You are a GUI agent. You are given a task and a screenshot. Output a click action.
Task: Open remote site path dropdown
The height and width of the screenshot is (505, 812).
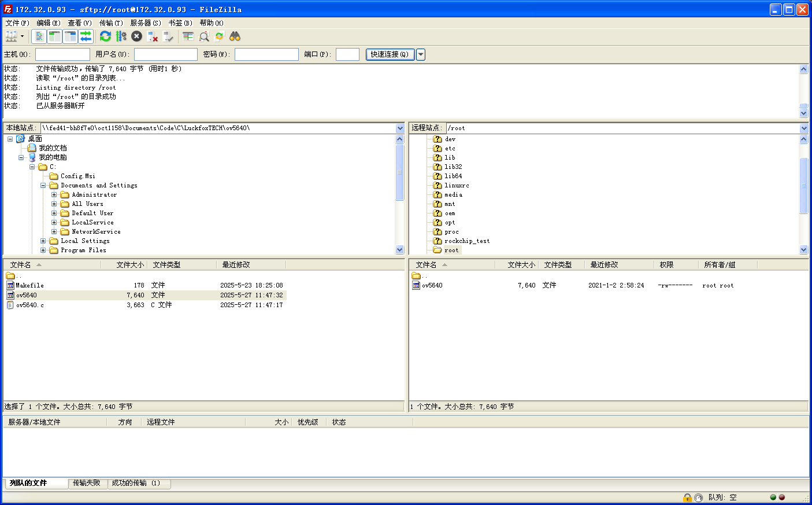[804, 128]
